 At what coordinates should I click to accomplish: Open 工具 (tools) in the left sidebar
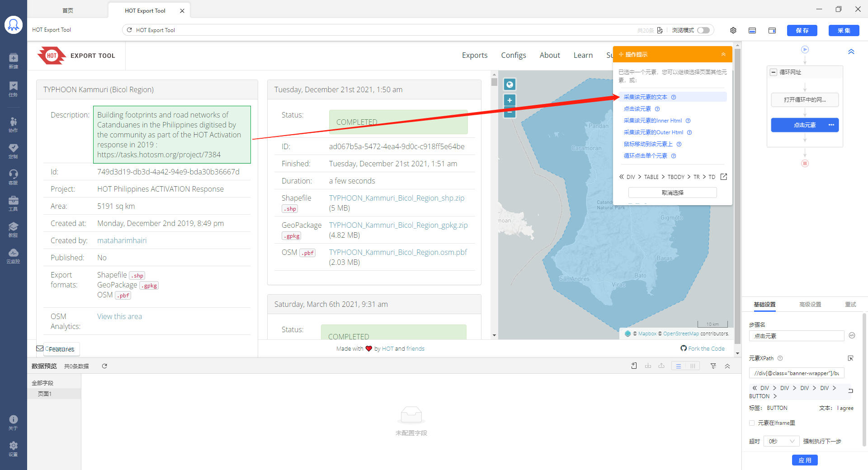[14, 203]
